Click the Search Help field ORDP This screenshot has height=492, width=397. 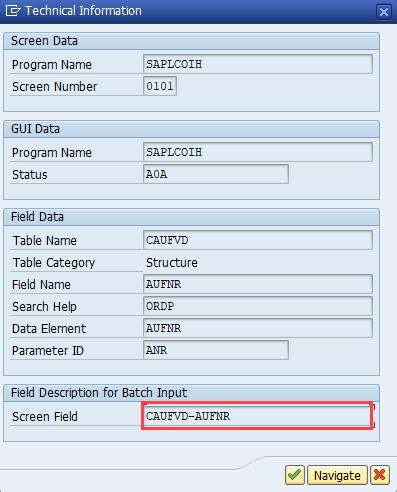coord(258,306)
